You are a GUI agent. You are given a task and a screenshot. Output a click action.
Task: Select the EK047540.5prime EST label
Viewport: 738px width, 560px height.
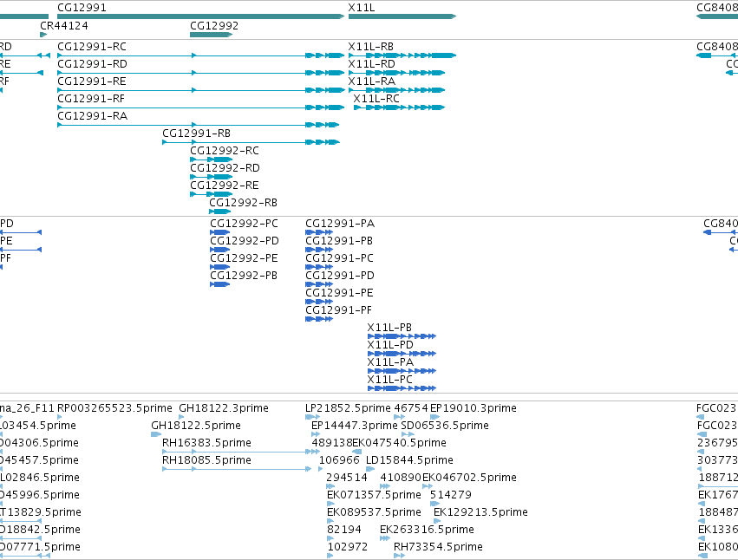coord(400,443)
